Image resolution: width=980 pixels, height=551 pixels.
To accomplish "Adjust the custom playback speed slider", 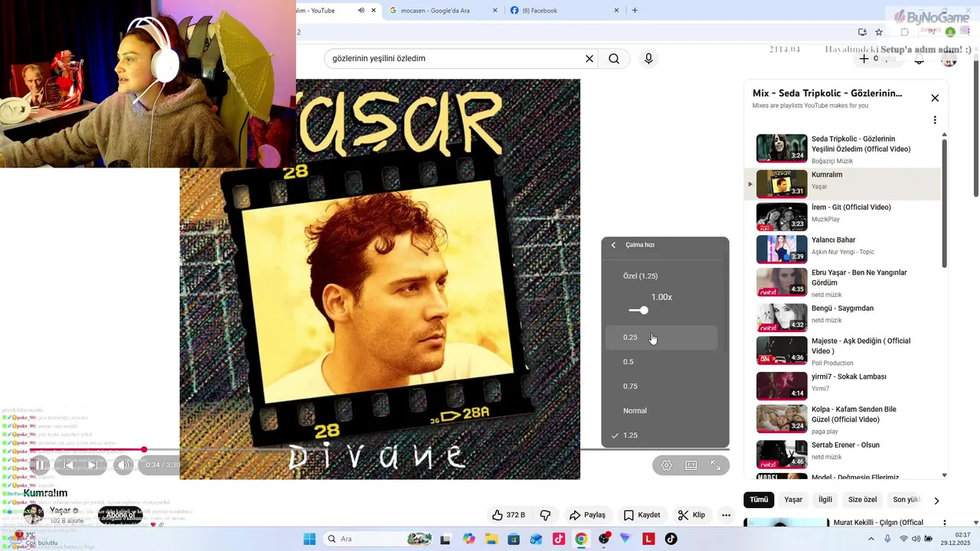I will point(643,310).
